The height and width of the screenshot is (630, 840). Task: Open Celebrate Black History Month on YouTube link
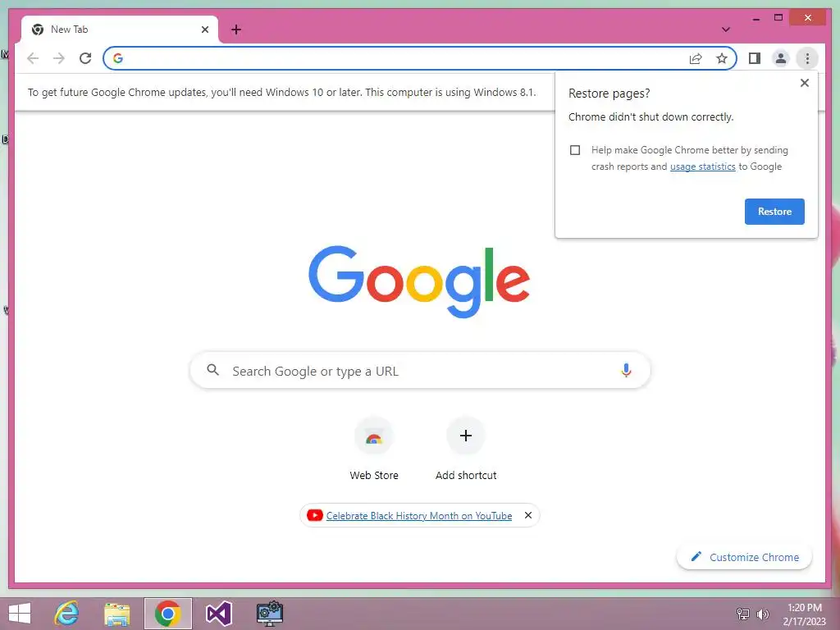tap(419, 516)
